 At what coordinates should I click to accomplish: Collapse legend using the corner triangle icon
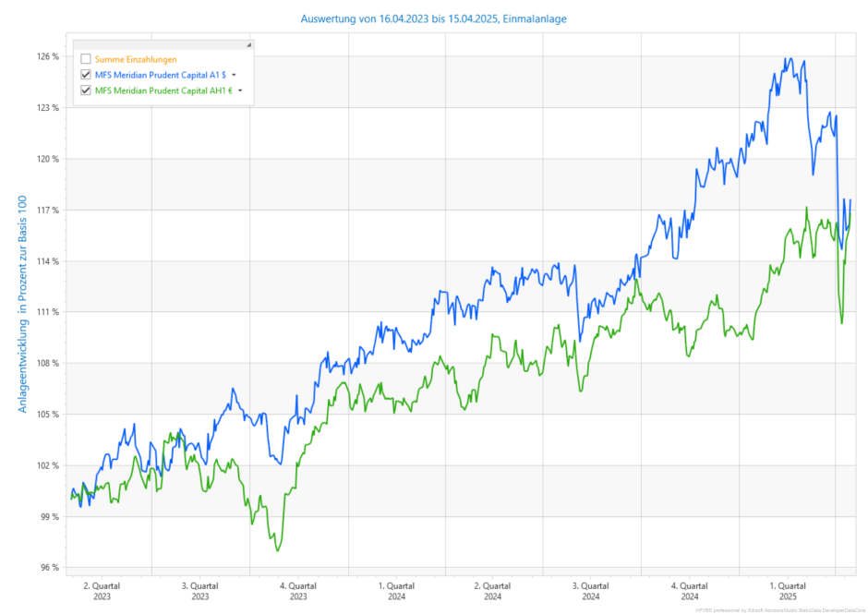248,44
